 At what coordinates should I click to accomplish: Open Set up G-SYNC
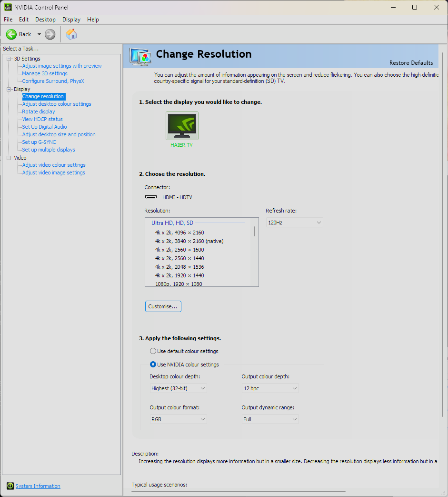39,142
